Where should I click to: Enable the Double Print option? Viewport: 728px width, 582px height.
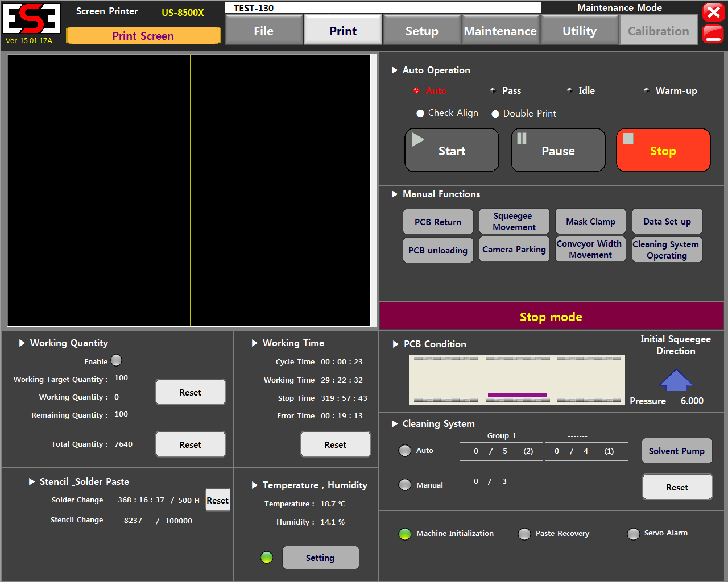coord(495,114)
